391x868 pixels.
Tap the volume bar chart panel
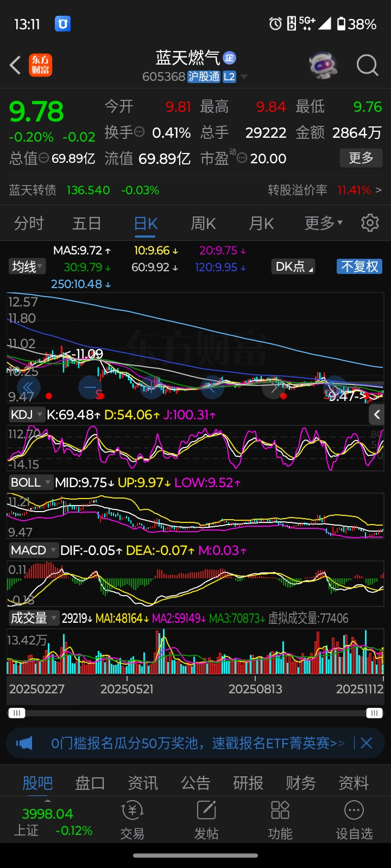pos(195,653)
